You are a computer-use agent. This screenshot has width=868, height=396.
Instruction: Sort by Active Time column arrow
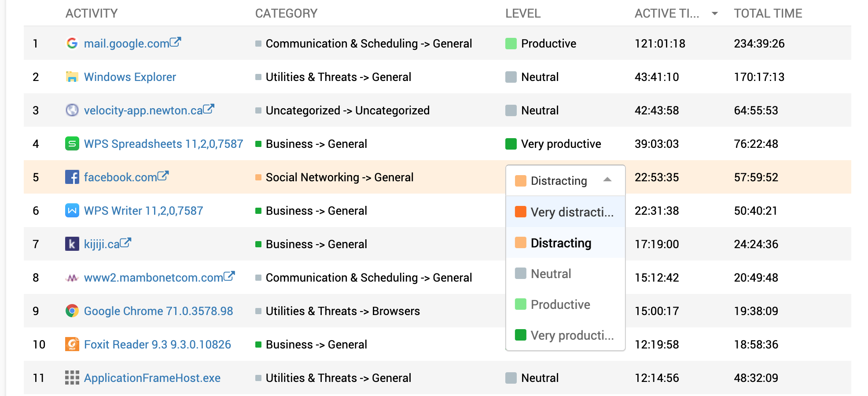pos(715,14)
